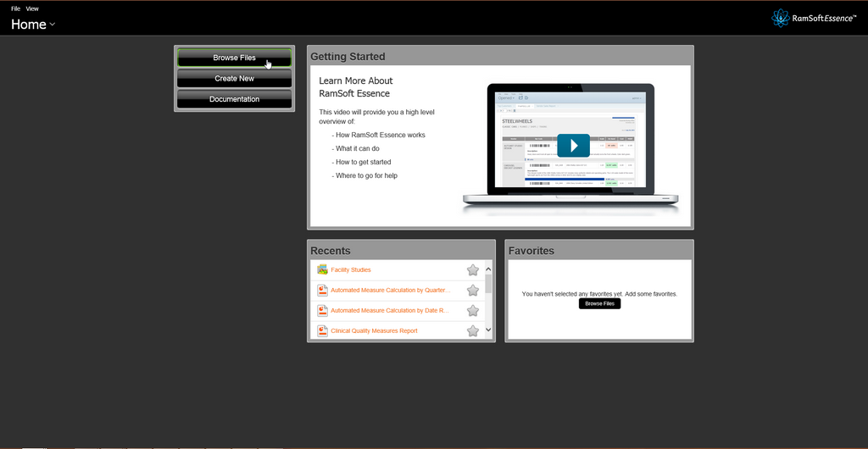
Task: Click Browse Files button in left panel
Action: point(234,58)
